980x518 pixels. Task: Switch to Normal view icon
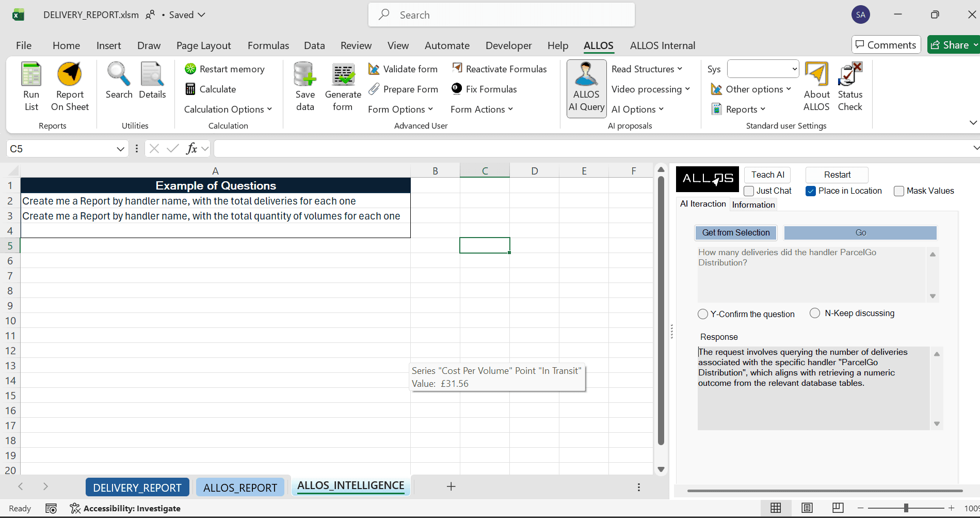coord(776,508)
